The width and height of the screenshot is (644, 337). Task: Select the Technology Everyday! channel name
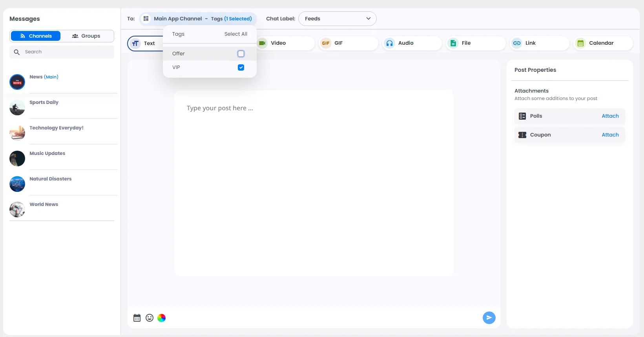[x=57, y=128]
